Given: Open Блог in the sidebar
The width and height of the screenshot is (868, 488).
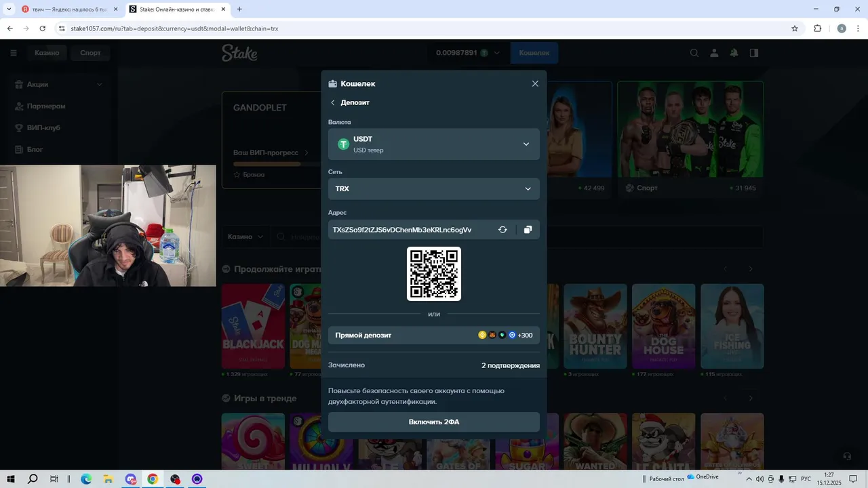Looking at the screenshot, I should 35,149.
